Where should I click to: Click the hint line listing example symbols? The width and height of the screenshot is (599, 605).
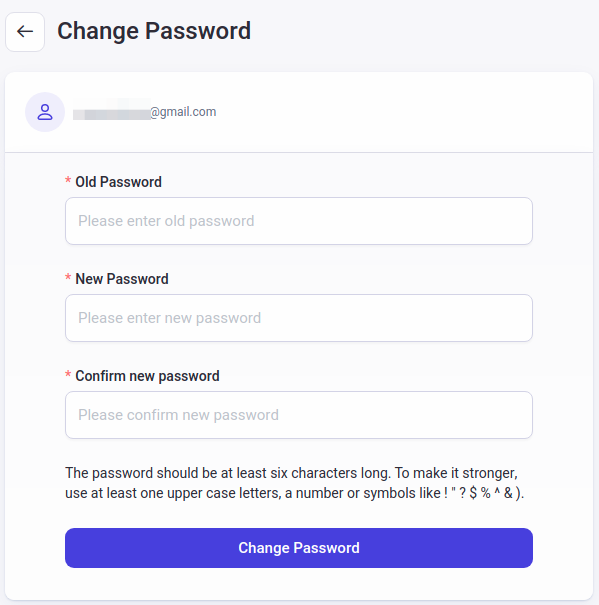[x=294, y=493]
